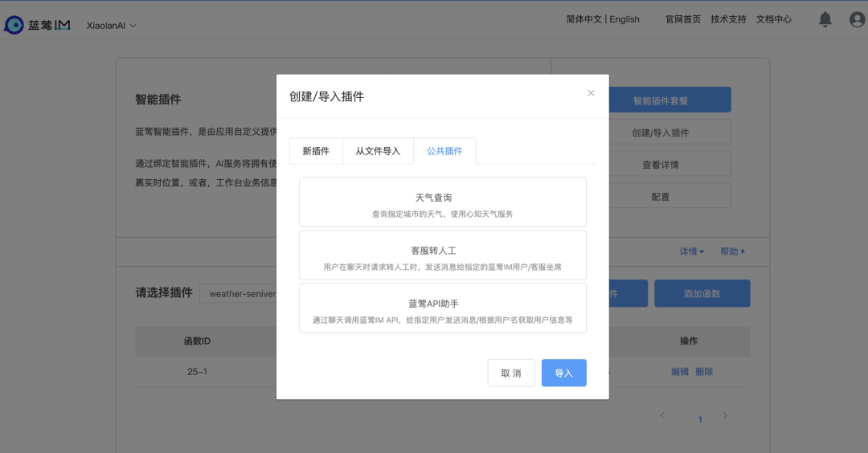Select the 客服转人工 public plugin
The height and width of the screenshot is (453, 868).
point(442,255)
